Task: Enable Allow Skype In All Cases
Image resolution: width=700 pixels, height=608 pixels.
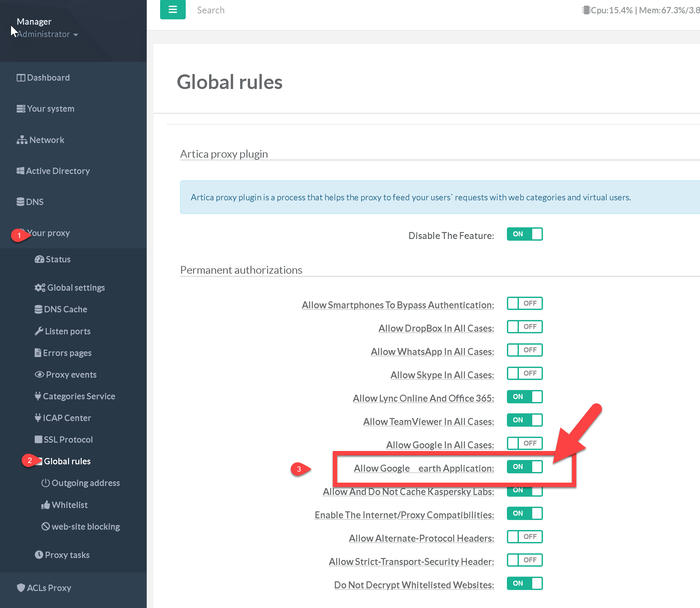Action: click(x=524, y=373)
